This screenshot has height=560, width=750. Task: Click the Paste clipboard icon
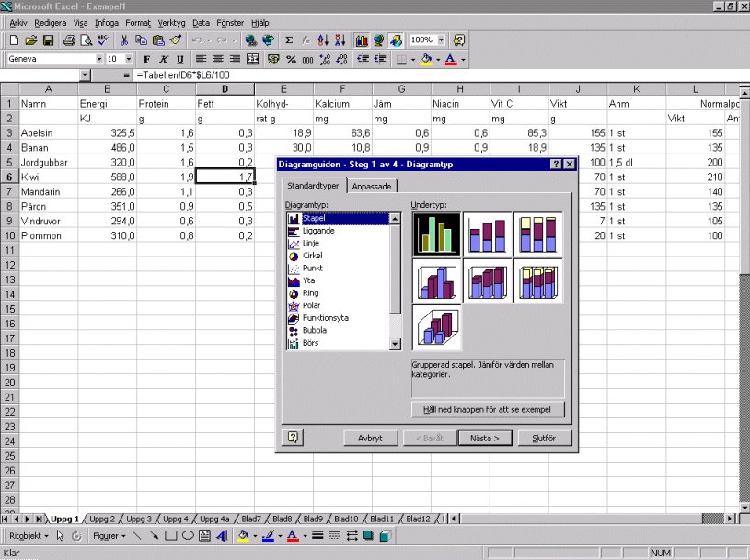click(158, 40)
